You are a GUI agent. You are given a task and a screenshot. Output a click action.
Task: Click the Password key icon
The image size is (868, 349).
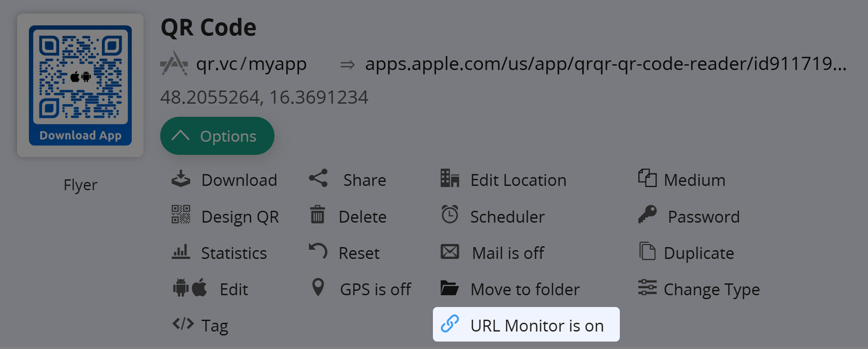click(647, 215)
